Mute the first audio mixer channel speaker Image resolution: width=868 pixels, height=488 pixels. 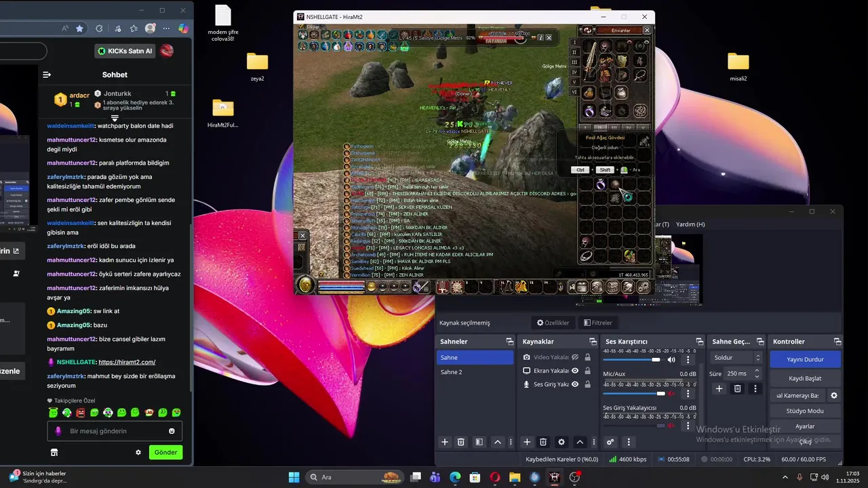point(671,360)
